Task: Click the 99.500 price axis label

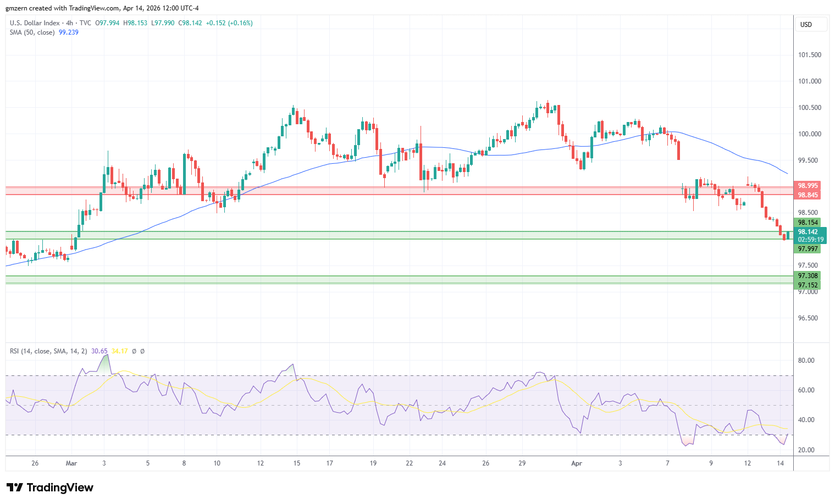Action: [x=809, y=160]
